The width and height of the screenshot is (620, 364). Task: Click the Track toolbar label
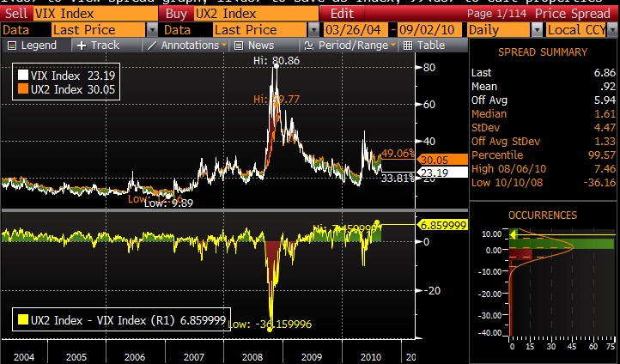[x=105, y=45]
